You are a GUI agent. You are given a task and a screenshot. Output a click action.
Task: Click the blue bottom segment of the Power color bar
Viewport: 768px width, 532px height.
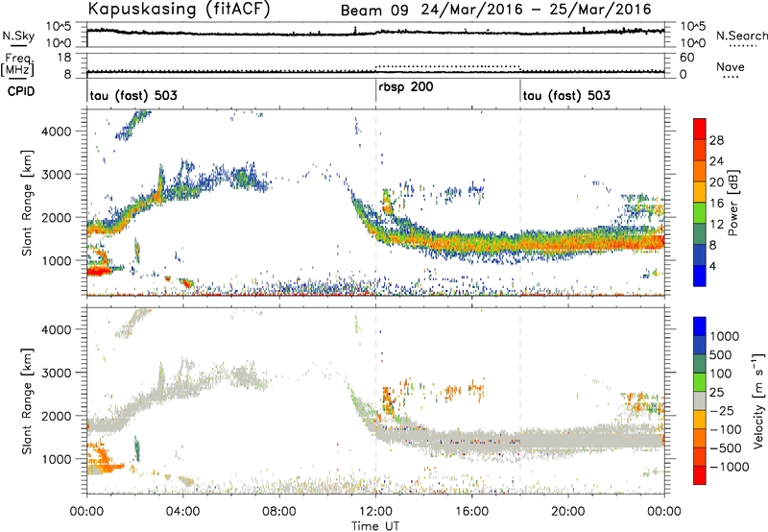point(700,276)
